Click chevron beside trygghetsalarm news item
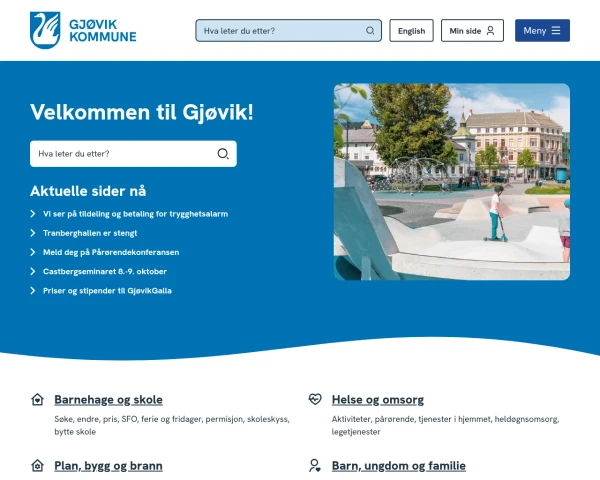 (x=33, y=214)
